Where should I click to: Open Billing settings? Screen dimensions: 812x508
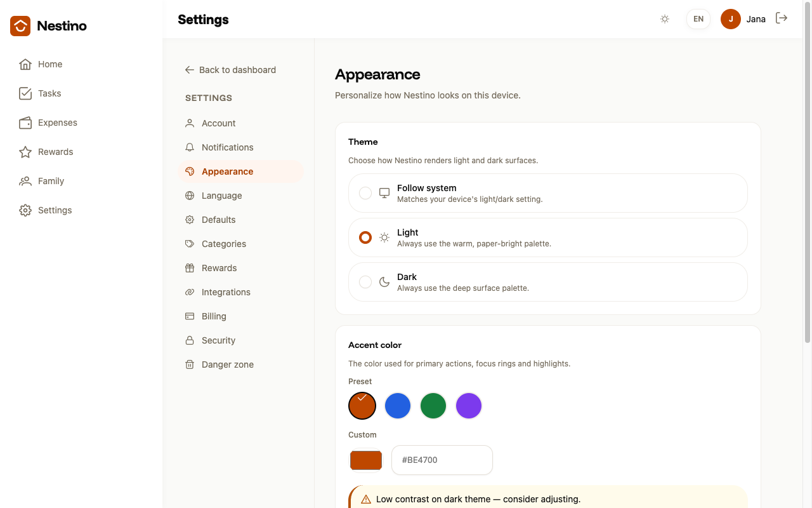point(241,316)
